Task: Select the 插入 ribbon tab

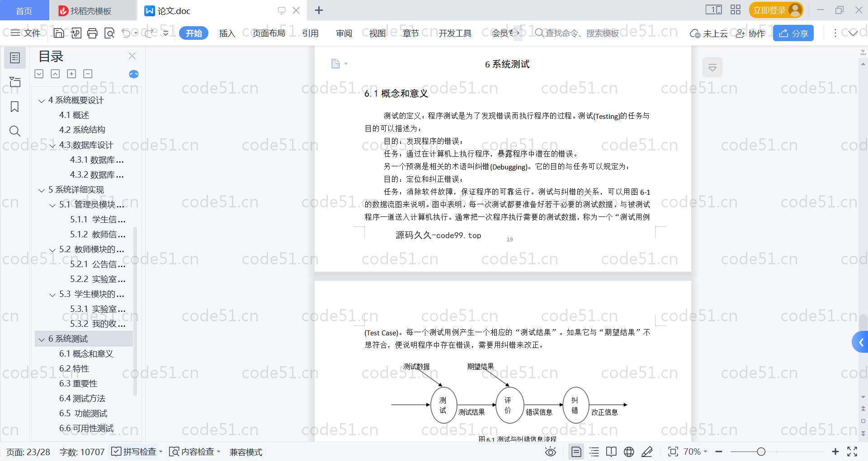Action: [x=227, y=33]
